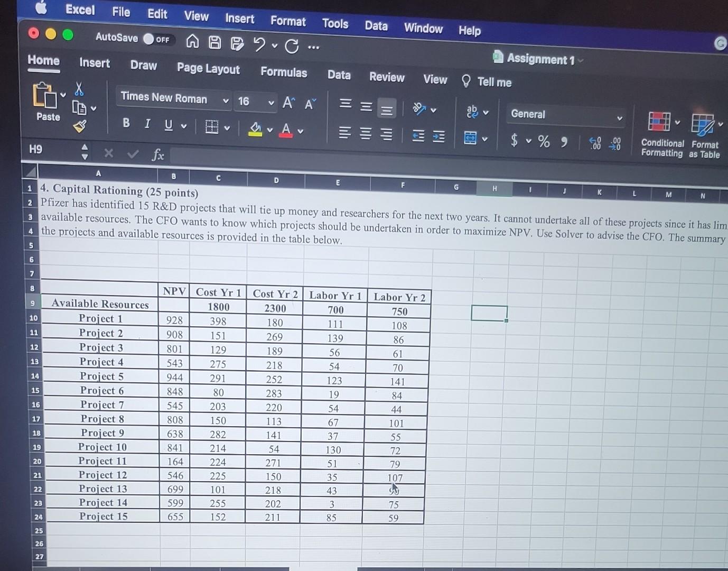Click the Decrease Decimal icon

[615, 144]
